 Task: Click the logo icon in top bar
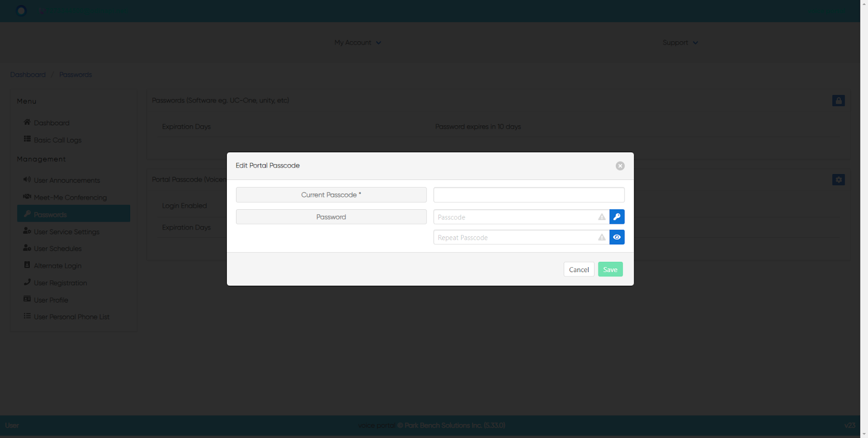pos(21,11)
